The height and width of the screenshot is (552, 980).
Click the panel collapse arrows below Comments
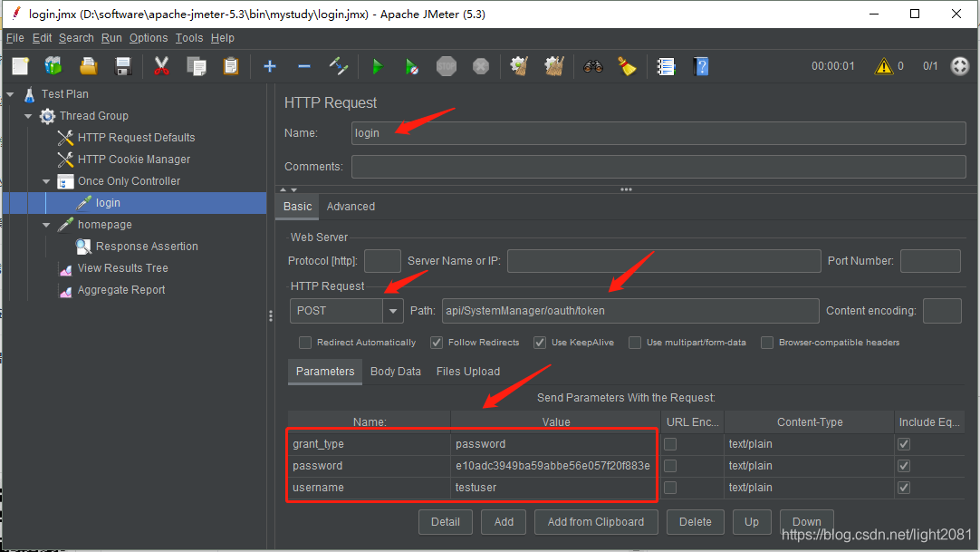pyautogui.click(x=288, y=189)
